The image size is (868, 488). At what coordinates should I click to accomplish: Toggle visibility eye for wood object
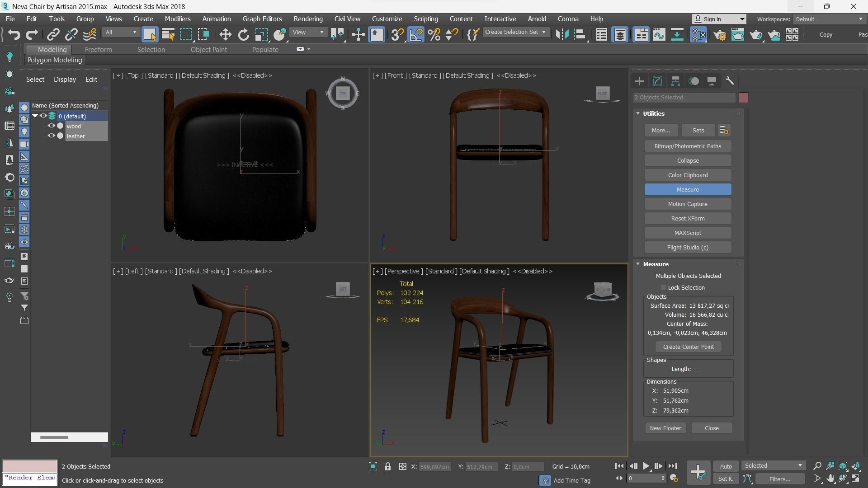tap(51, 126)
